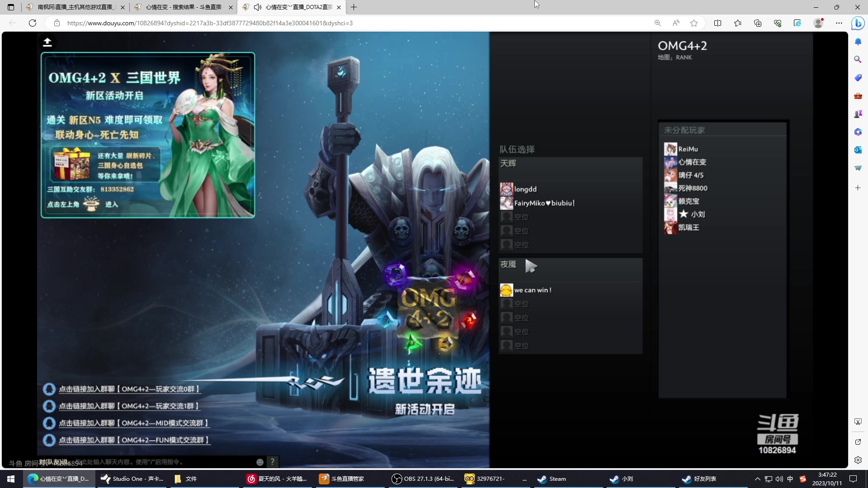Screen dimensions: 868x488
Task: Open Windows Start menu
Action: click(x=11, y=479)
